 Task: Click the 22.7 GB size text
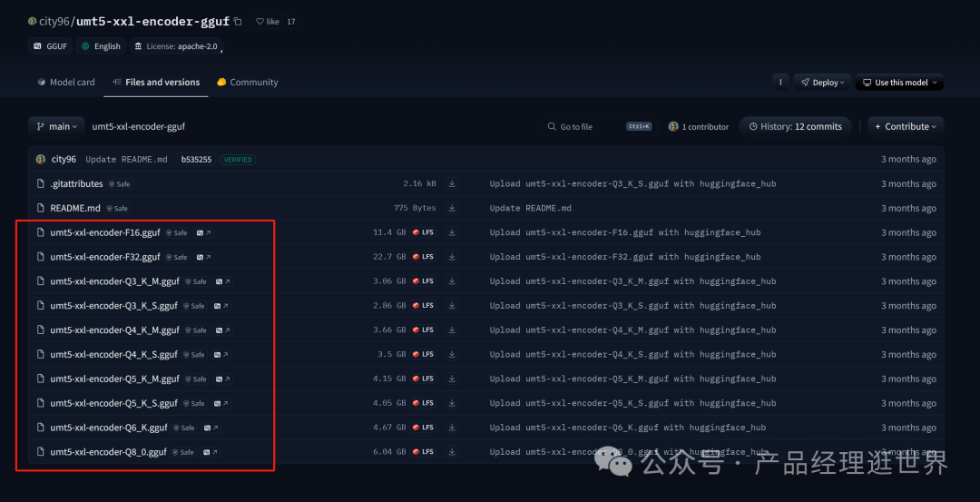click(x=389, y=257)
